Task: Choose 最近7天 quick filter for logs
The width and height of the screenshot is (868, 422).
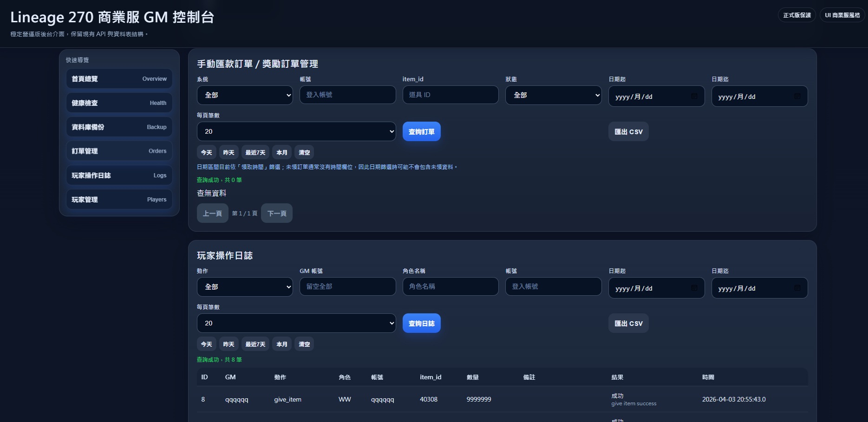Action: tap(255, 344)
